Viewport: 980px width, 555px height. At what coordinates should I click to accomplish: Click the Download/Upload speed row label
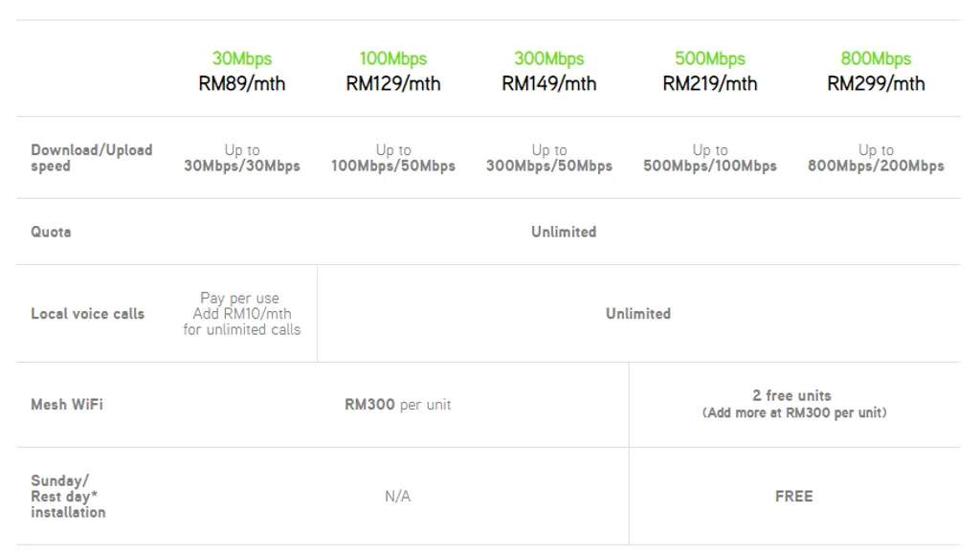(91, 158)
